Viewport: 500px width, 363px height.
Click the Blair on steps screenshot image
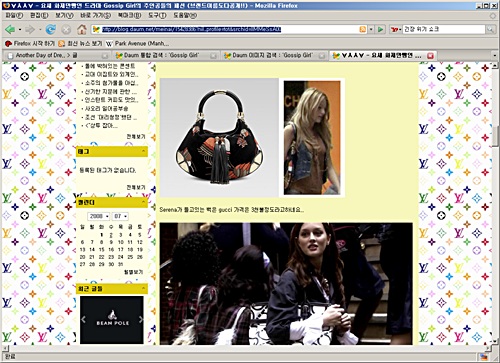point(286,284)
